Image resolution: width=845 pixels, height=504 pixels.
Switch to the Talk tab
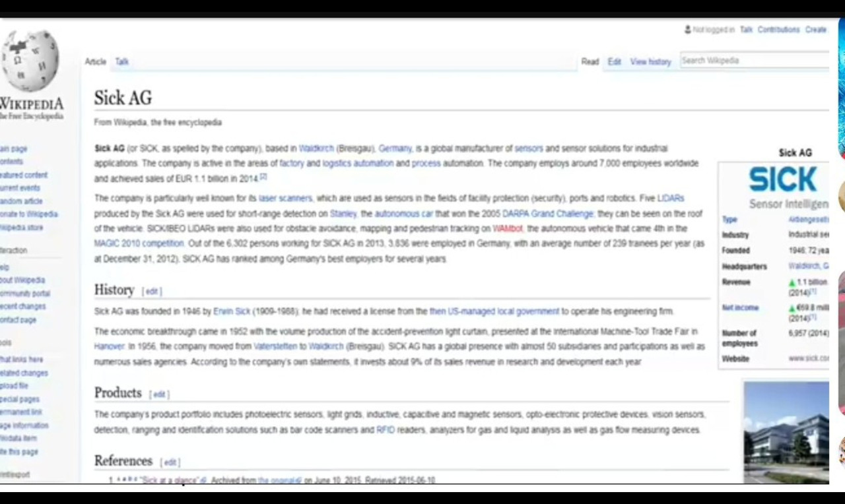click(122, 61)
